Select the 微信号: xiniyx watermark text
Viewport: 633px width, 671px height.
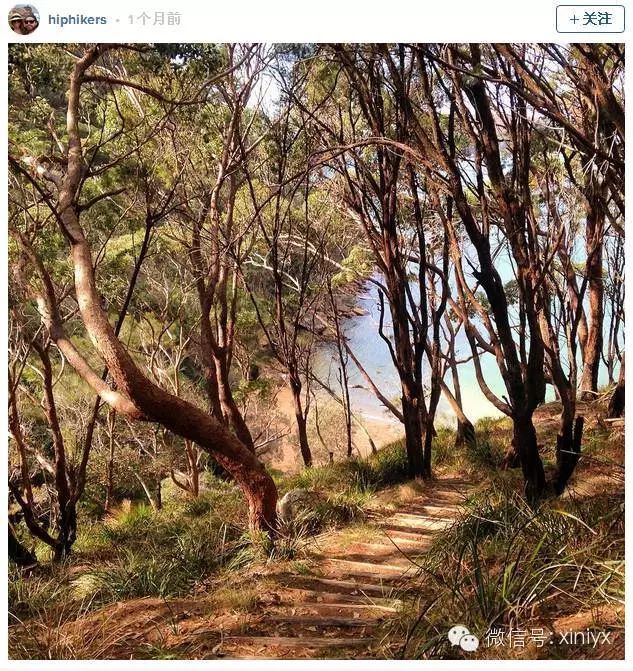pyautogui.click(x=548, y=637)
